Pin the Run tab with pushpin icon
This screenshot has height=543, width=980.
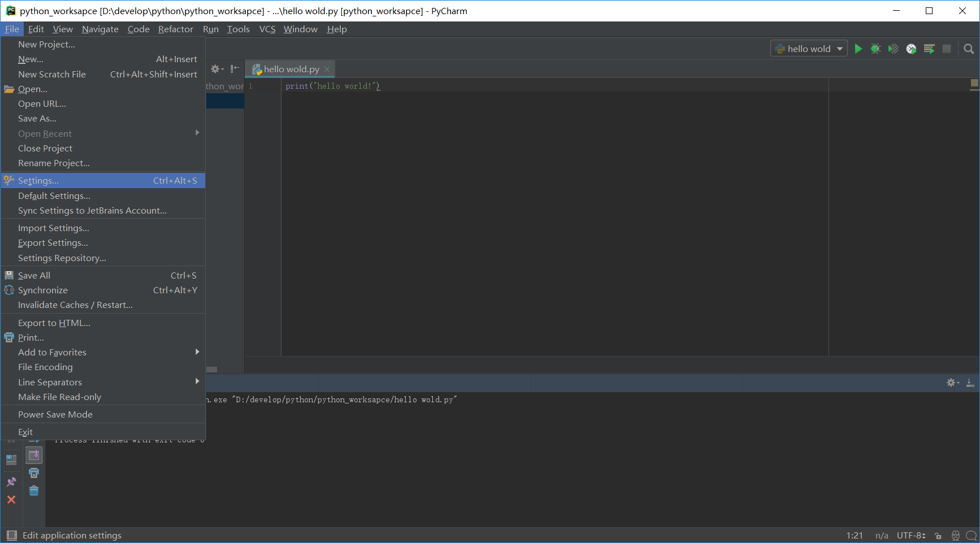11,482
